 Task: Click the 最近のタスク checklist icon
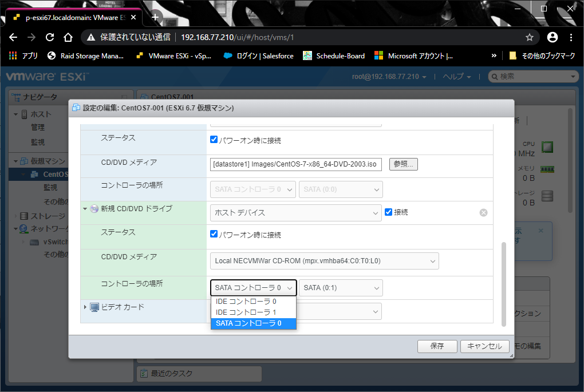[x=143, y=373]
